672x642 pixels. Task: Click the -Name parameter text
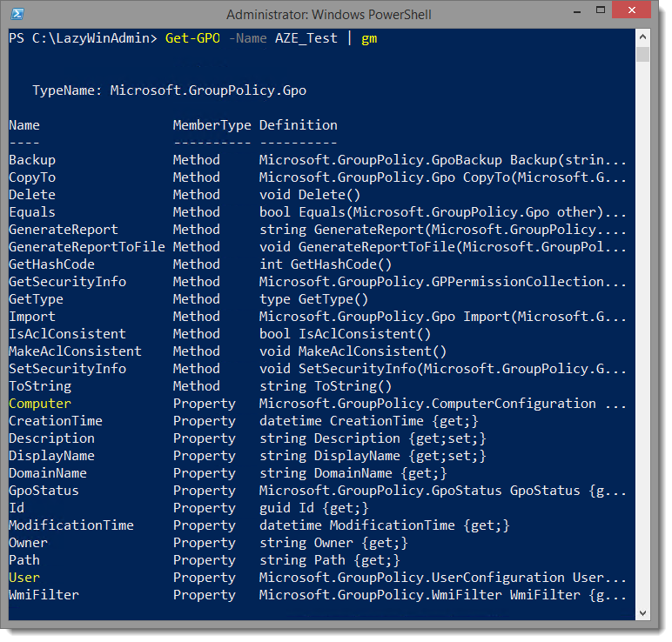[248, 38]
